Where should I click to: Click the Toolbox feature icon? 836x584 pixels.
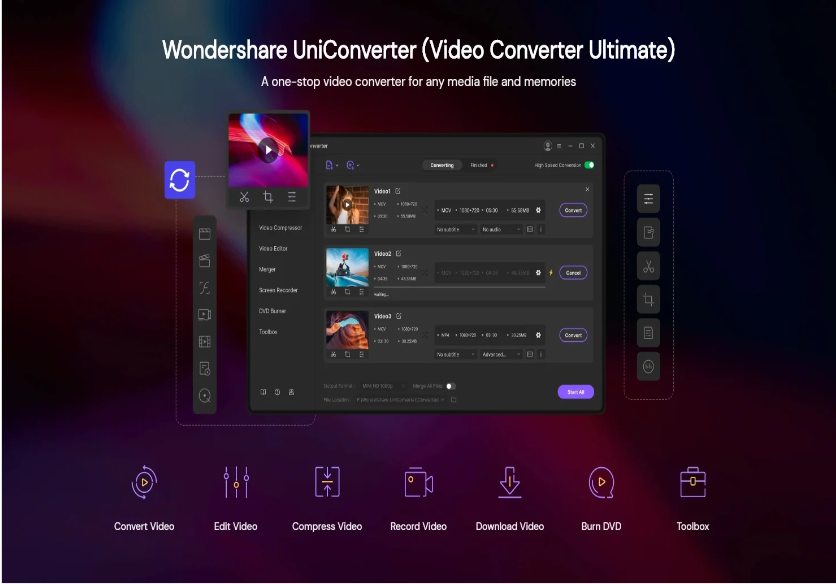[x=693, y=482]
